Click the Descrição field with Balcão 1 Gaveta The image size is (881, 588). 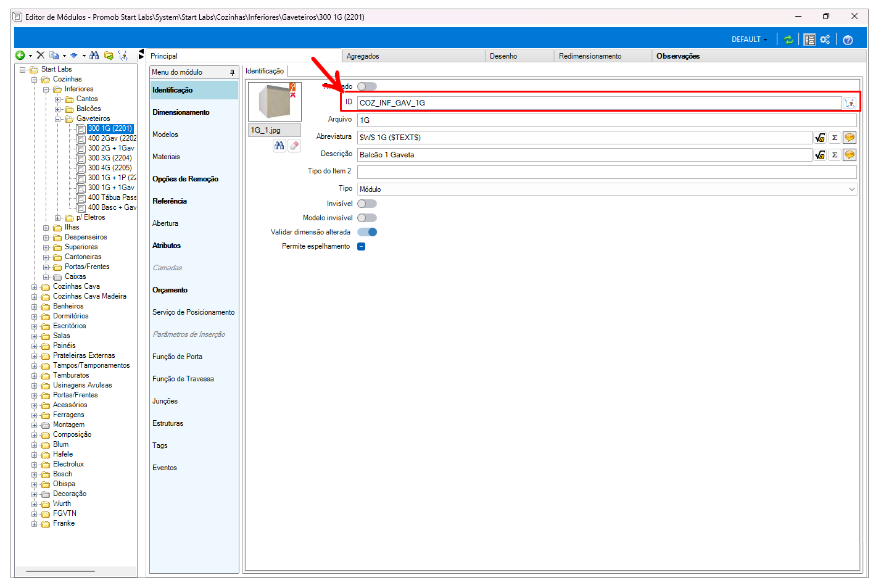click(x=584, y=155)
